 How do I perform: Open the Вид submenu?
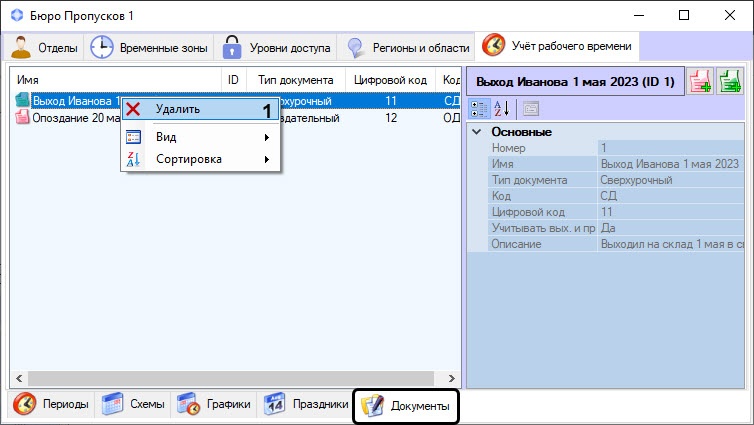click(x=166, y=137)
